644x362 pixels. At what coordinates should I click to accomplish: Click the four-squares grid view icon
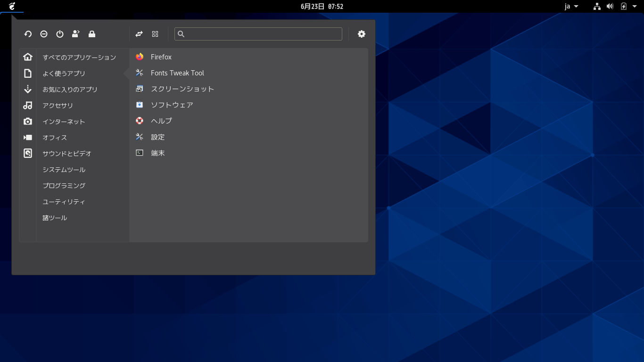155,34
